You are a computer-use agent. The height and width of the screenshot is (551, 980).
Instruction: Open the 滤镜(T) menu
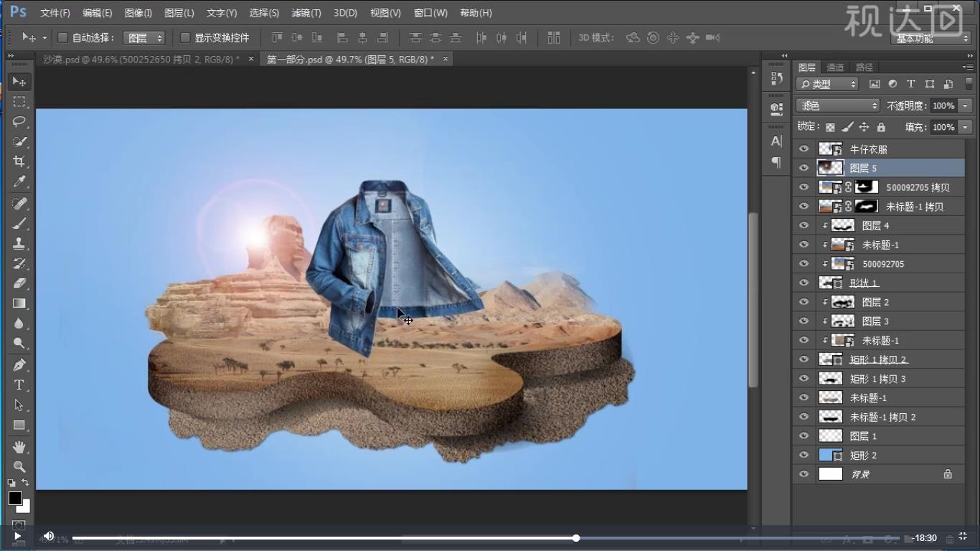306,13
